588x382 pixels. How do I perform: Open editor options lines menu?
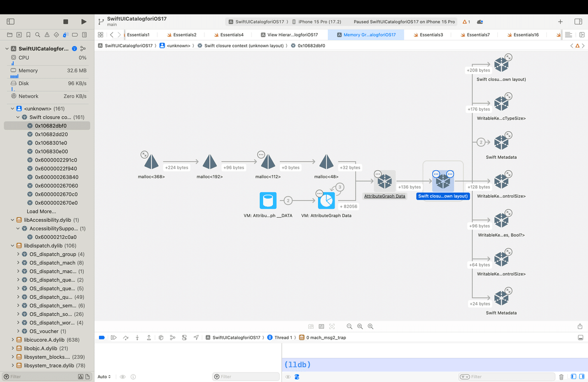coord(568,35)
